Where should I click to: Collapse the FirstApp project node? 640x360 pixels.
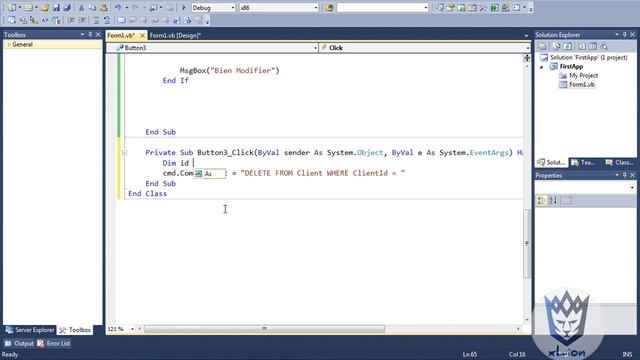coord(542,67)
